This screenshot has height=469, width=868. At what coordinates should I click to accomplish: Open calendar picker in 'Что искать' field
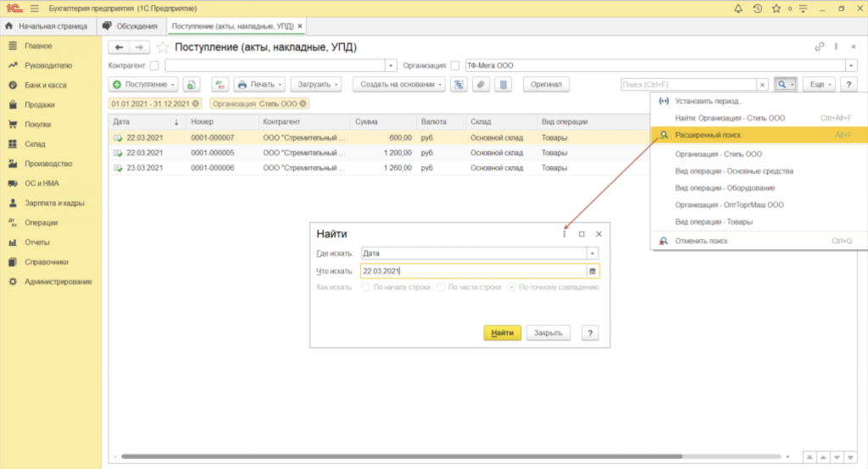pos(593,271)
